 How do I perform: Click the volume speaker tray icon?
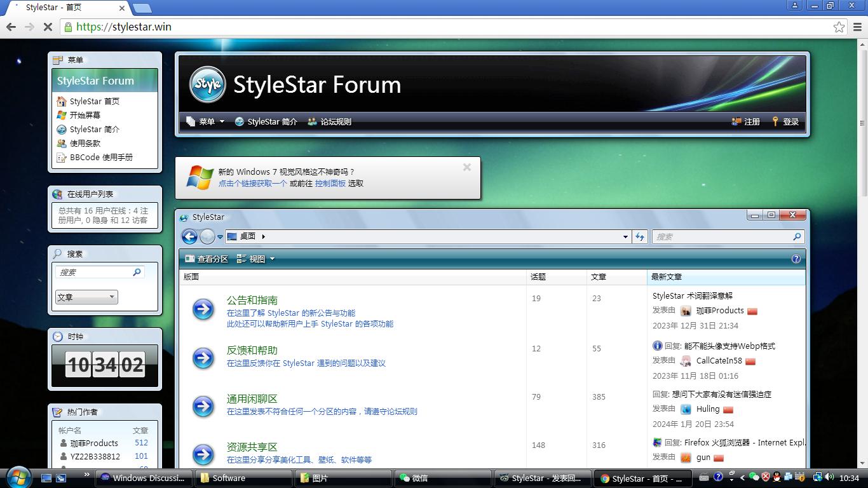point(830,477)
